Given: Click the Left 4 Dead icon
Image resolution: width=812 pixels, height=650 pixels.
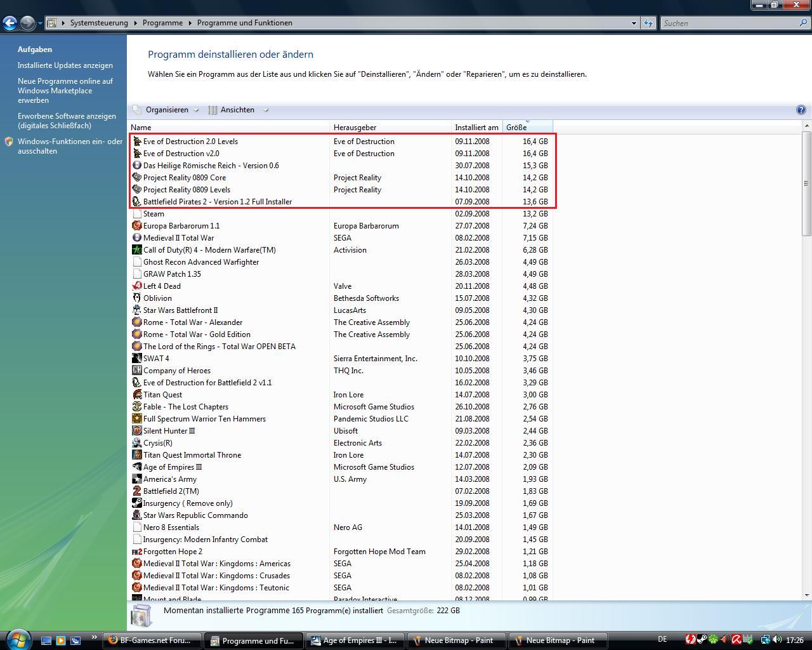Looking at the screenshot, I should tap(136, 286).
